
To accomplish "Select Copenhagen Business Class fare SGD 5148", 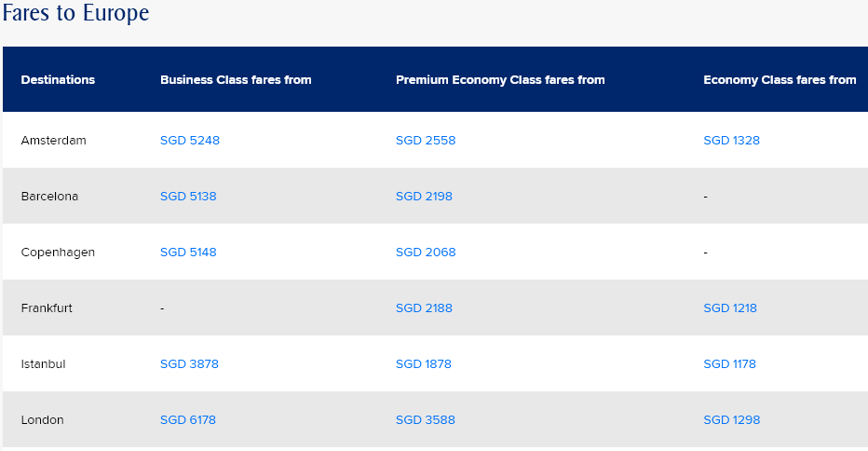I will [188, 253].
